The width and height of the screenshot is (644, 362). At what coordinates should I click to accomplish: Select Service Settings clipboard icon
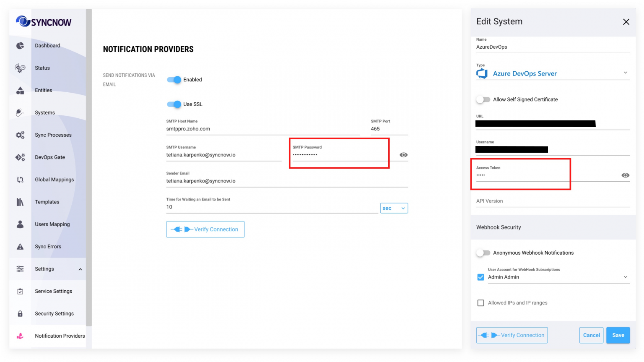coord(20,291)
